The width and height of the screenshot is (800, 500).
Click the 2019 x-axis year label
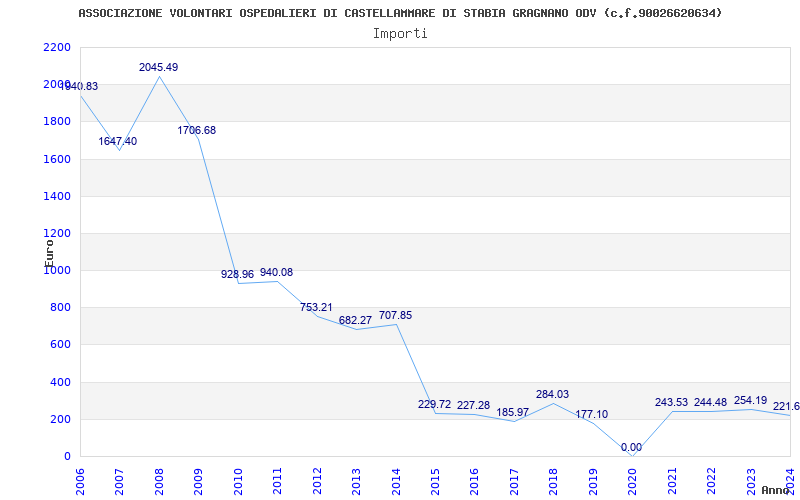click(x=593, y=481)
